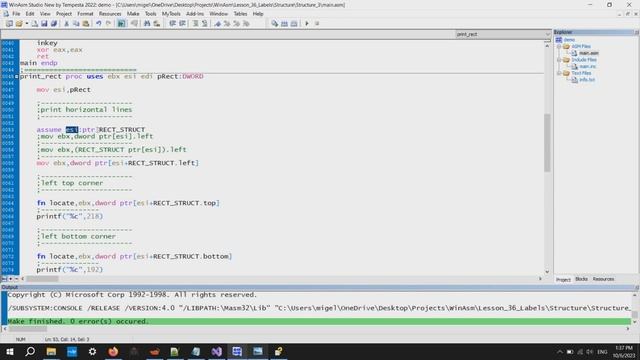Select the demo project root node
The height and width of the screenshot is (360, 640).
pyautogui.click(x=569, y=40)
